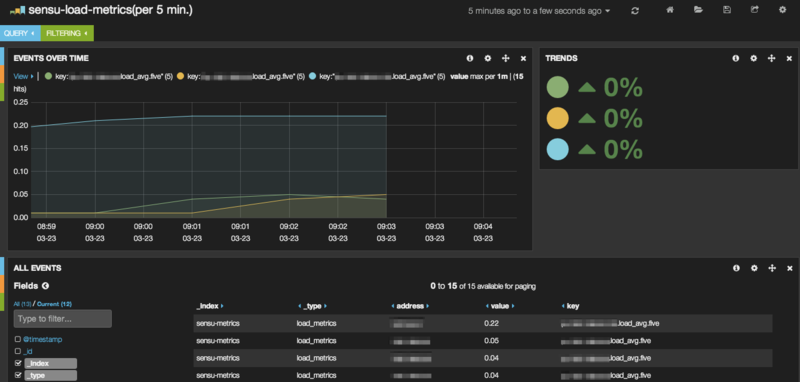Image resolution: width=800 pixels, height=382 pixels.
Task: Open the share dashboard icon
Action: (x=755, y=10)
